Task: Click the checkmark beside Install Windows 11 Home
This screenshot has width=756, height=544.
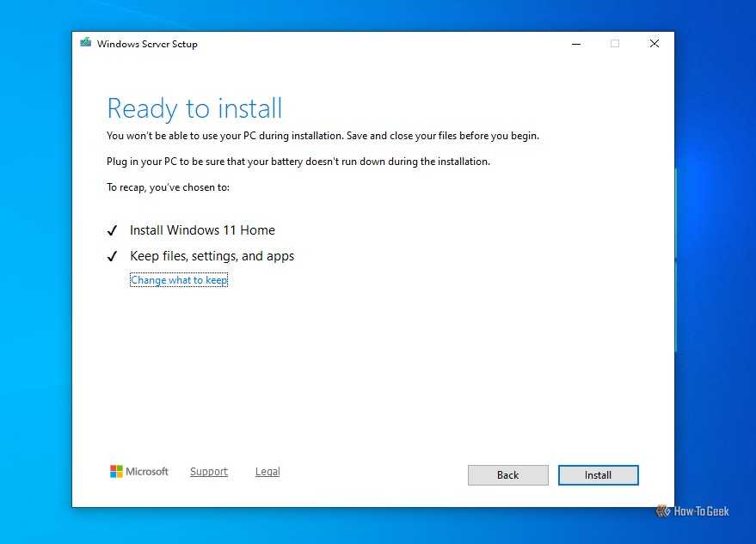Action: (x=113, y=229)
